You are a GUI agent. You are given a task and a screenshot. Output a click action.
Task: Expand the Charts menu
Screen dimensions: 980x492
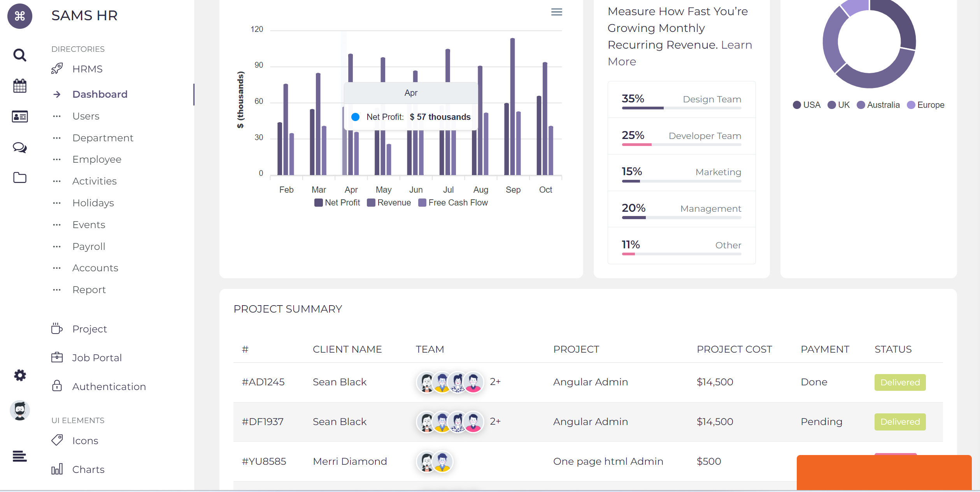pyautogui.click(x=88, y=469)
